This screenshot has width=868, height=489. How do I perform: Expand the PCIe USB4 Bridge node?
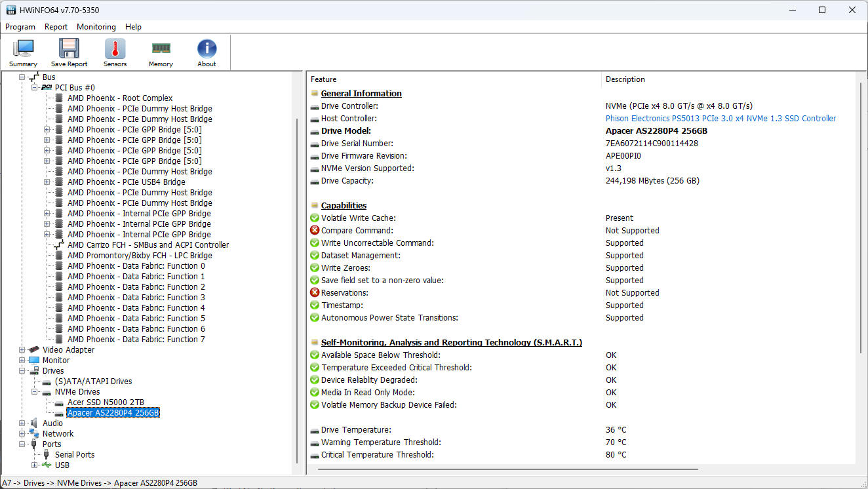click(x=47, y=182)
